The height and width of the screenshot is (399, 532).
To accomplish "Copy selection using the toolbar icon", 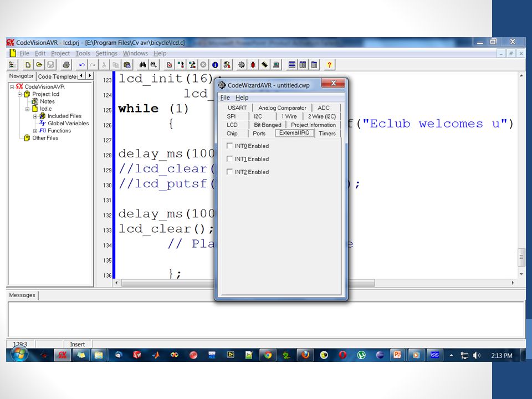I will click(116, 64).
